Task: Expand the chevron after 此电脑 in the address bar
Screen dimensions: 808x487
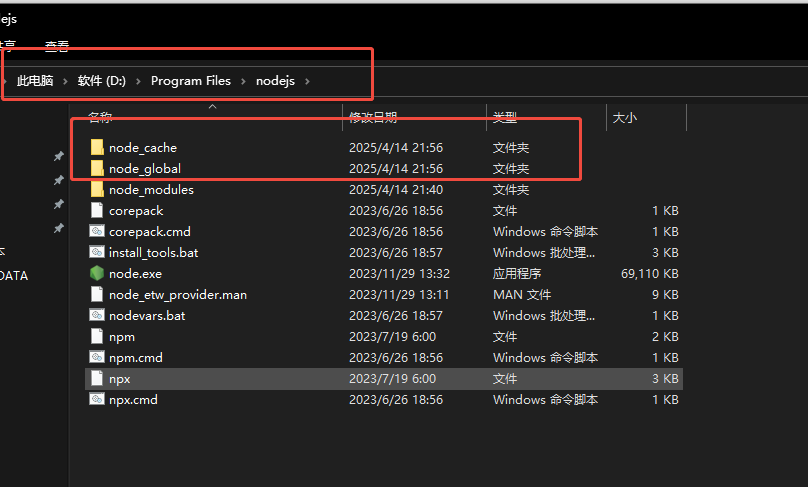Action: click(x=65, y=81)
